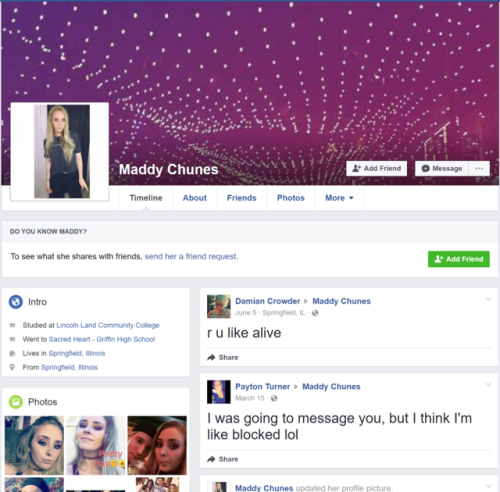Open the chevron menu on Payton Turner's post
The height and width of the screenshot is (492, 500).
pos(488,384)
